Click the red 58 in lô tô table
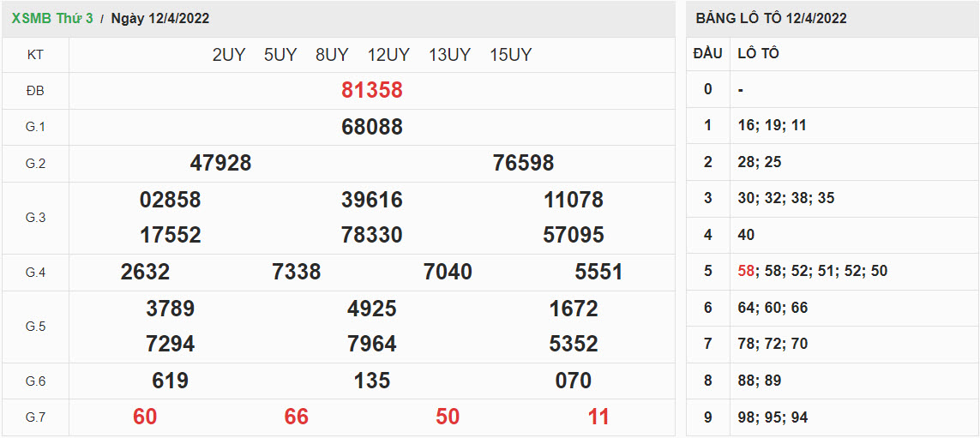 tap(746, 271)
